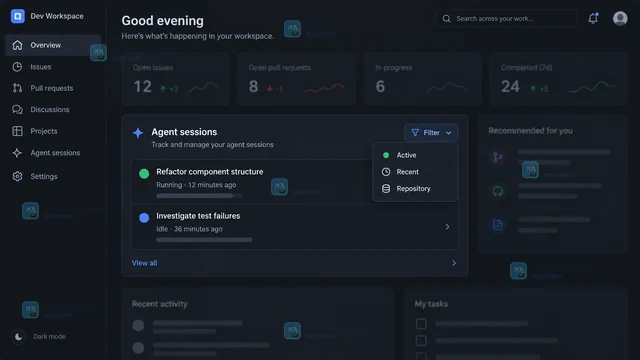Screen dimensions: 640x360
Task: Choose Active in the filter menu
Action: [x=415, y=155]
